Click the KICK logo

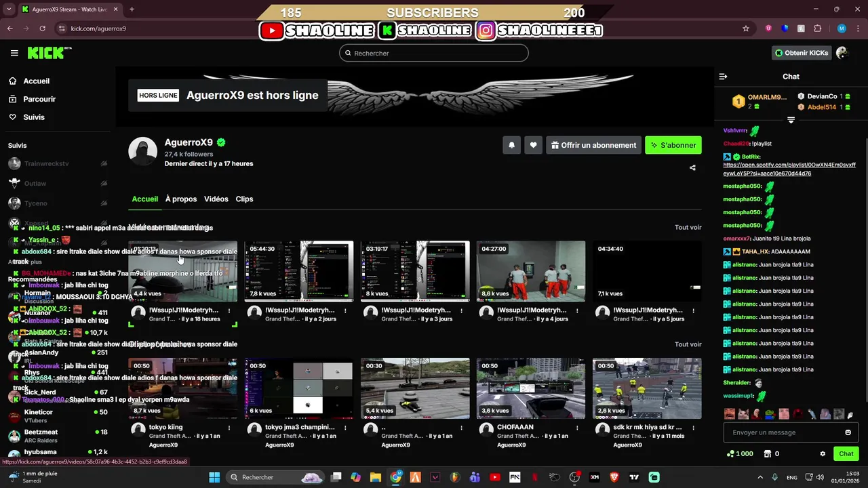50,53
